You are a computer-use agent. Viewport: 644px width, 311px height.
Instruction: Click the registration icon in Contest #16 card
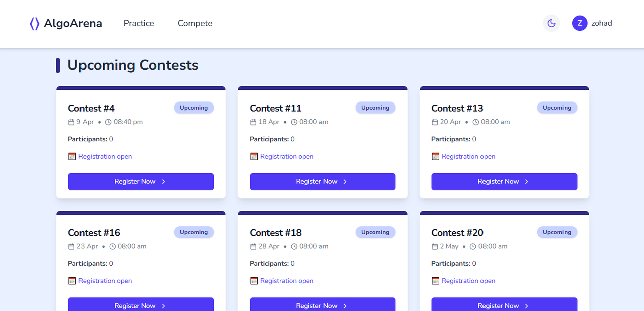tap(72, 281)
